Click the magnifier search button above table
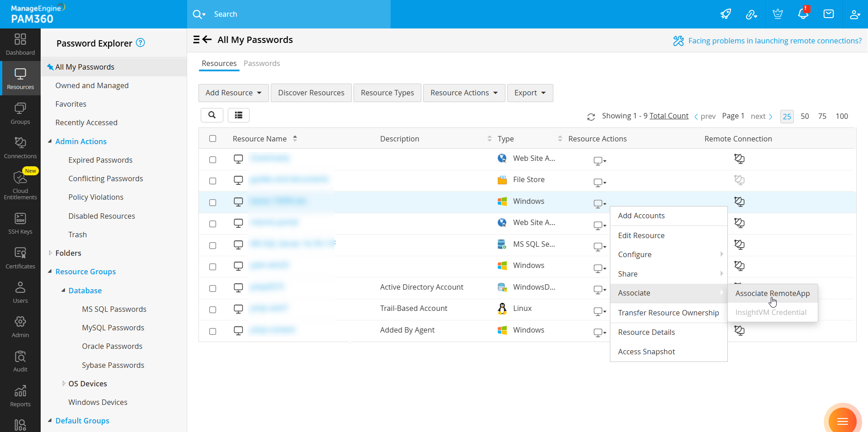This screenshot has width=868, height=432. tap(212, 115)
